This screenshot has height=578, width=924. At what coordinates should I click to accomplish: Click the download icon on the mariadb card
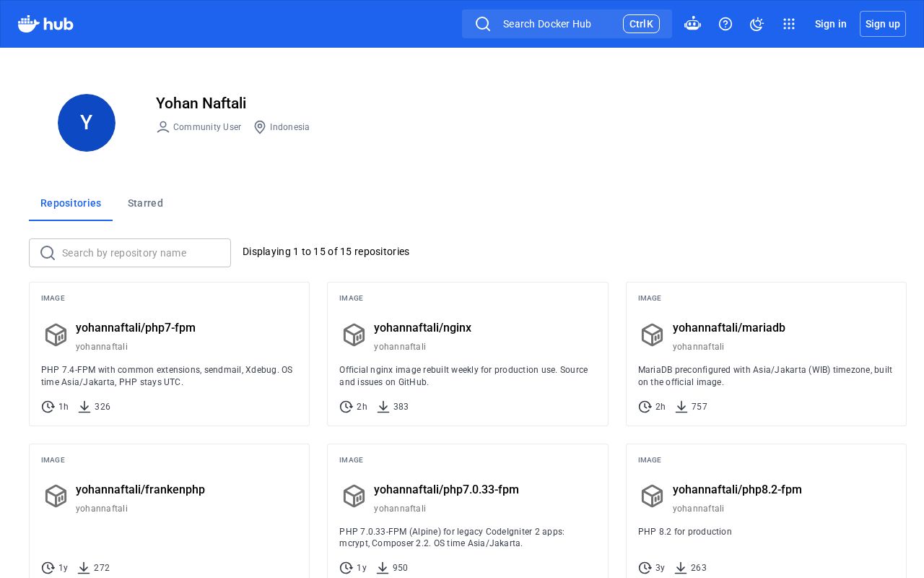(681, 407)
